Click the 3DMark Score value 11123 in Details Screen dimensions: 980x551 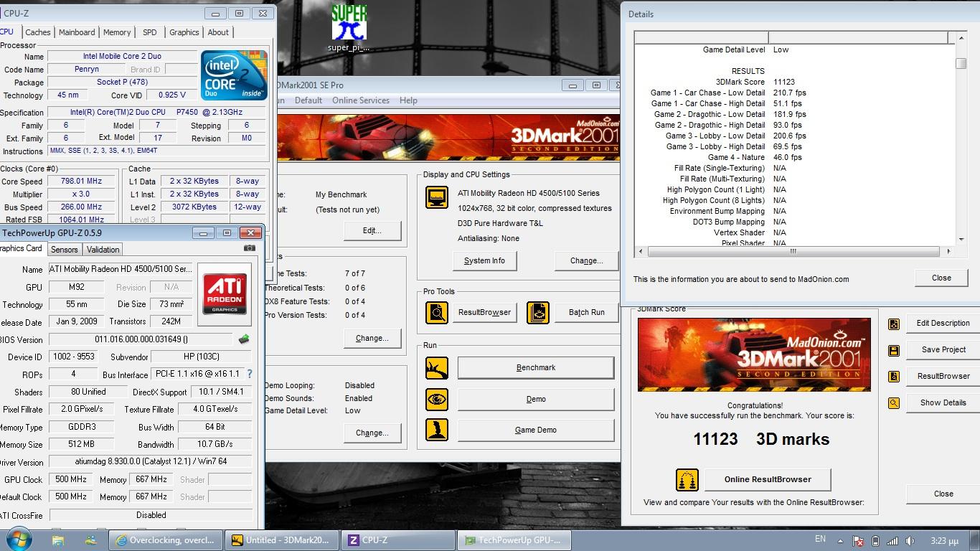coord(784,82)
